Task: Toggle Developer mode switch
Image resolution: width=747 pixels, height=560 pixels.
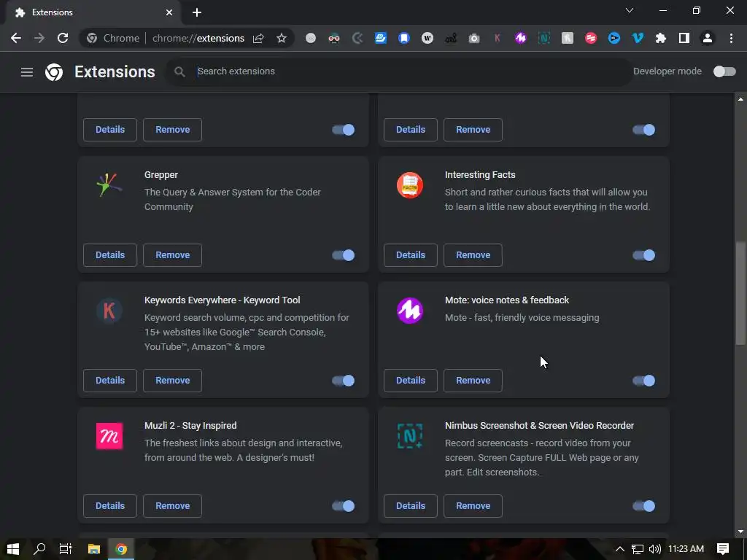Action: (x=724, y=71)
